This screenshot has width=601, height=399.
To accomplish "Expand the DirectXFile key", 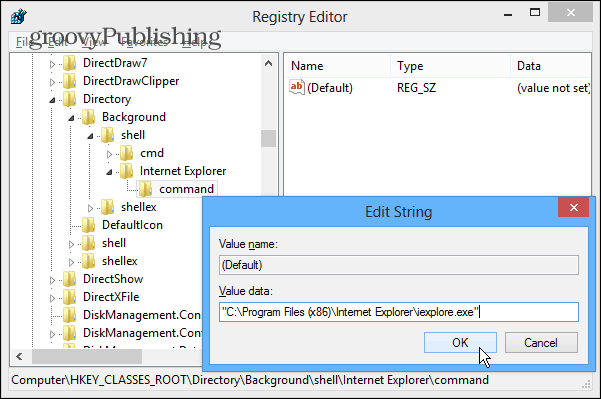I will [x=53, y=298].
